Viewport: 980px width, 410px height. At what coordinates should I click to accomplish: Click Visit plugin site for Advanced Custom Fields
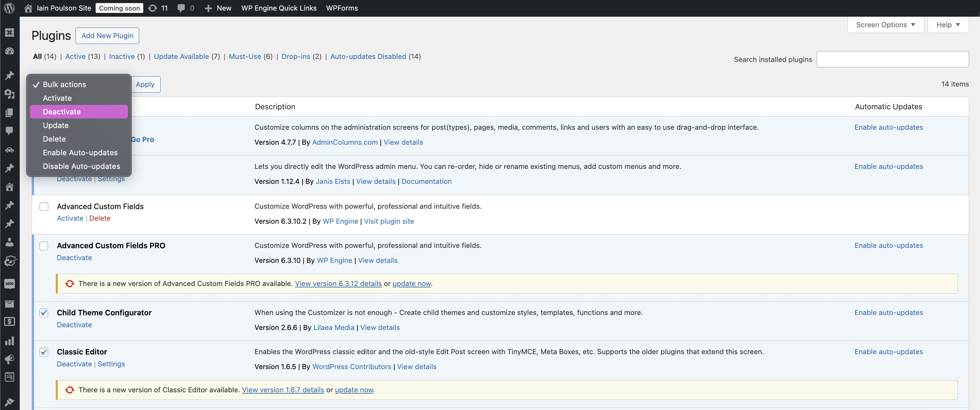[388, 221]
